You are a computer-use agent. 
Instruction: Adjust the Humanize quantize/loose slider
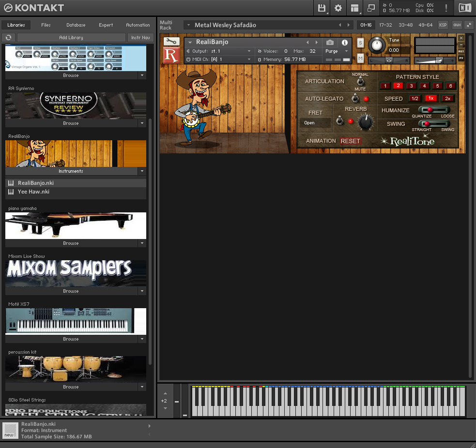pyautogui.click(x=434, y=110)
